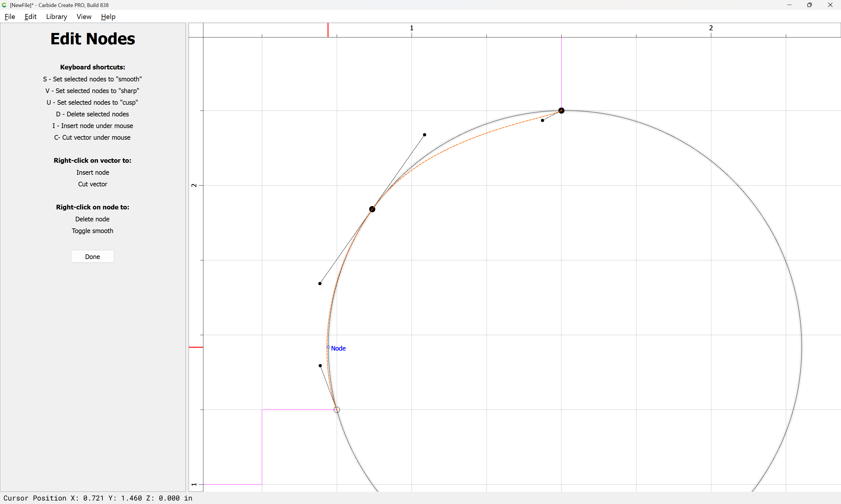Screen dimensions: 841x504
Task: Click the small blue Node snap marker
Action: 328,347
